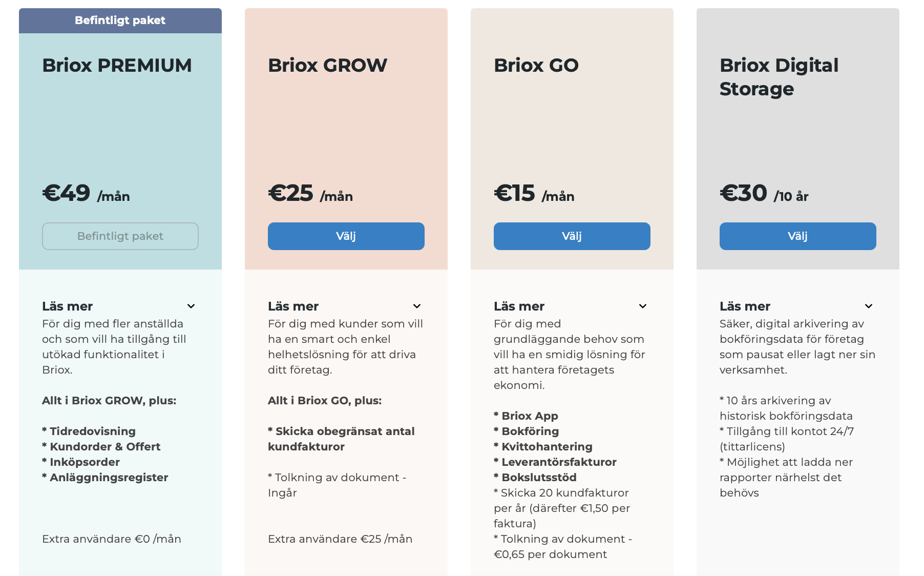Viewport: 924px width, 576px height.
Task: Click the chevron arrow in the Digital Storage card
Action: click(x=869, y=306)
